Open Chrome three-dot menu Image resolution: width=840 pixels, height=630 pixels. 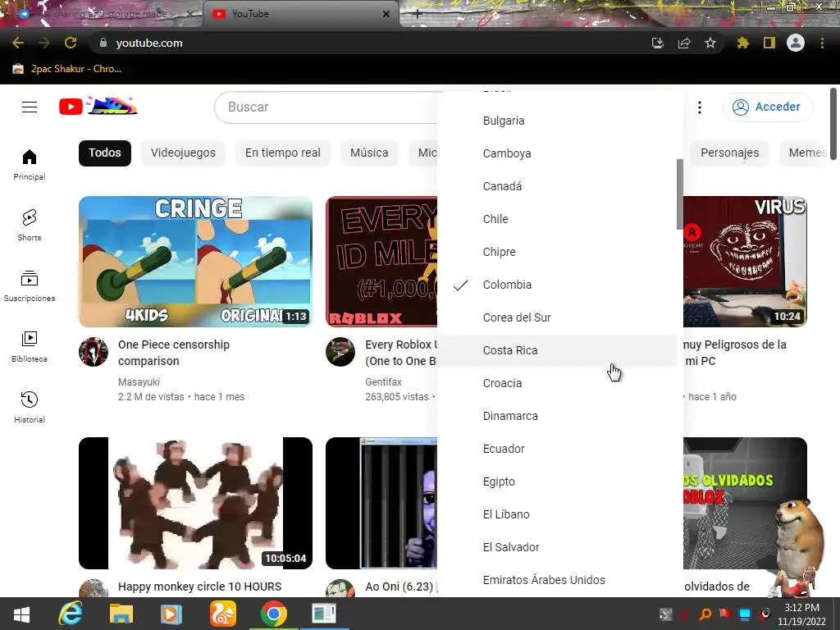822,43
